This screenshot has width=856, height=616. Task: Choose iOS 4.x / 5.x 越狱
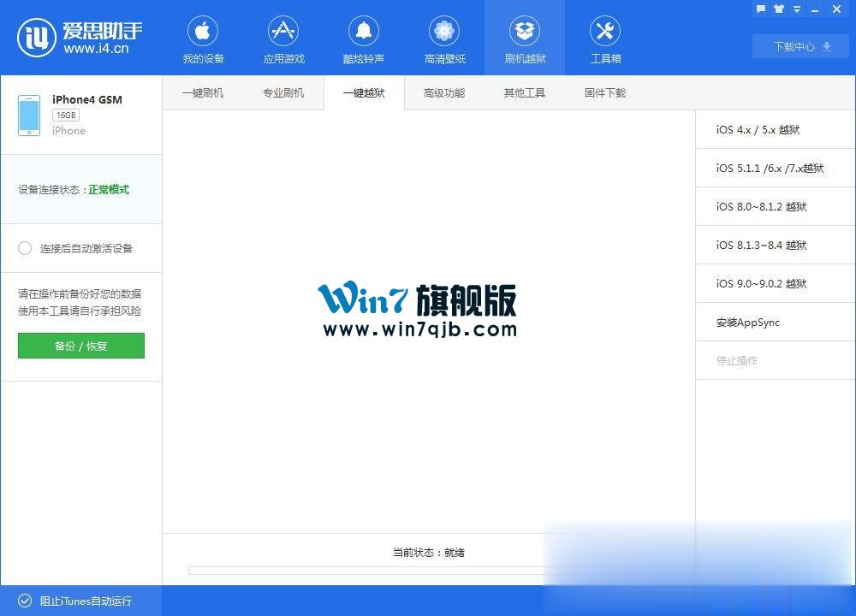point(776,129)
